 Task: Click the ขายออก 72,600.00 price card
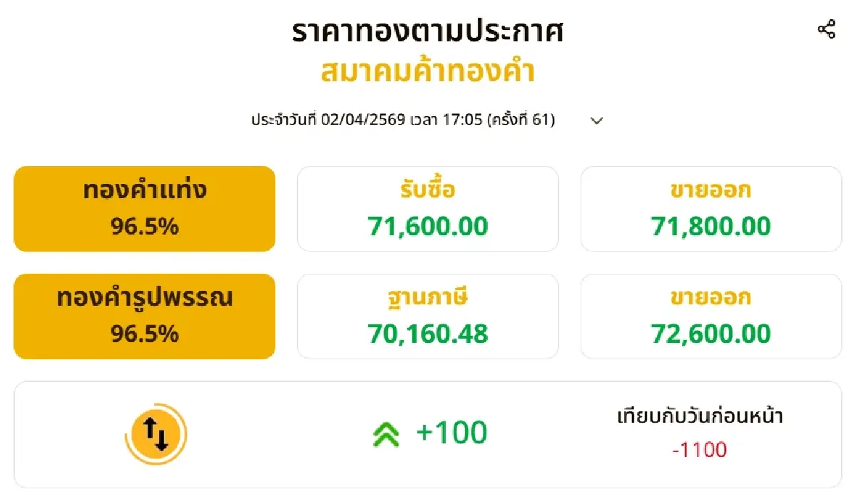pyautogui.click(x=711, y=316)
